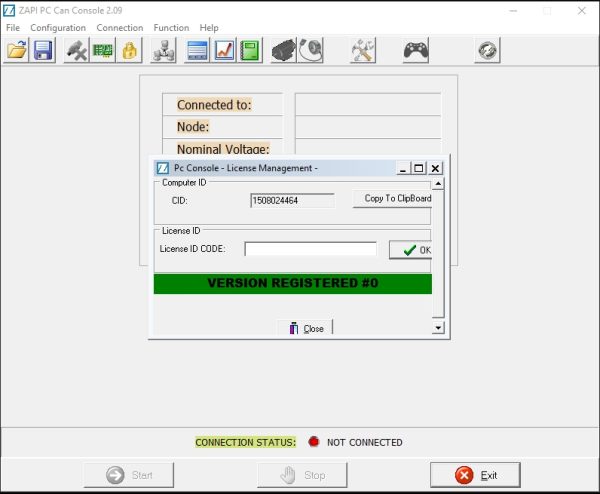The height and width of the screenshot is (494, 600).
Task: Open the Function menu
Action: (x=171, y=28)
